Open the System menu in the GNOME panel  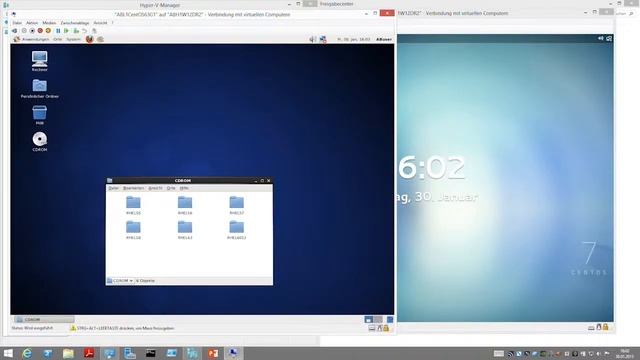coord(73,39)
